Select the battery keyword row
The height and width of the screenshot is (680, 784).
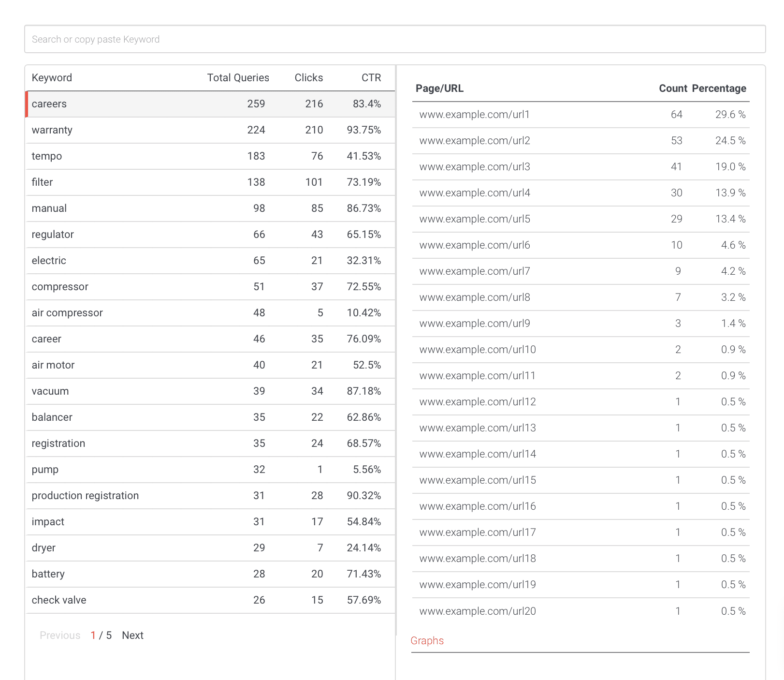coord(210,574)
